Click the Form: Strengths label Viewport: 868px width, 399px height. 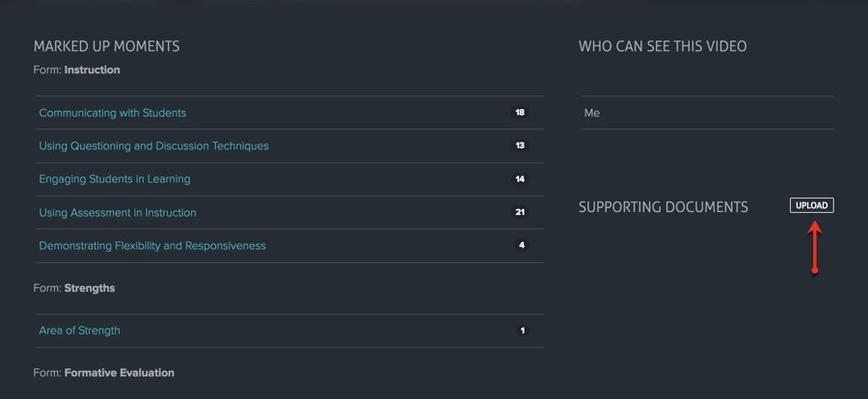[74, 288]
